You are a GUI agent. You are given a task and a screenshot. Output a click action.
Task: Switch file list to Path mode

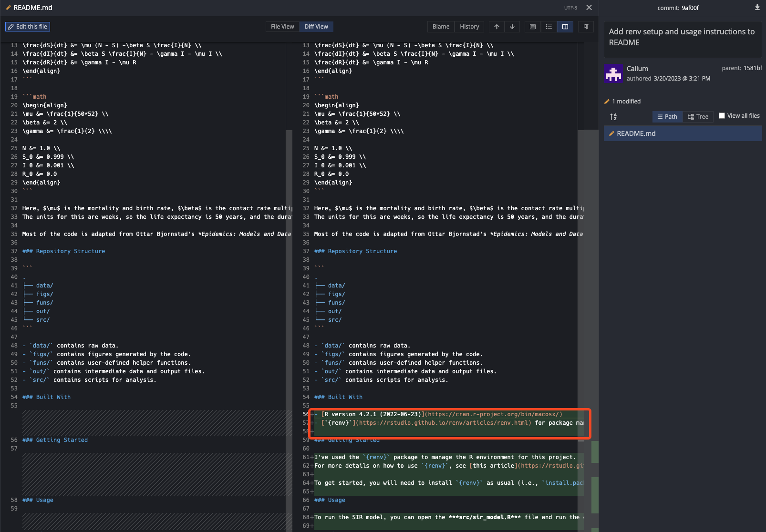tap(667, 117)
